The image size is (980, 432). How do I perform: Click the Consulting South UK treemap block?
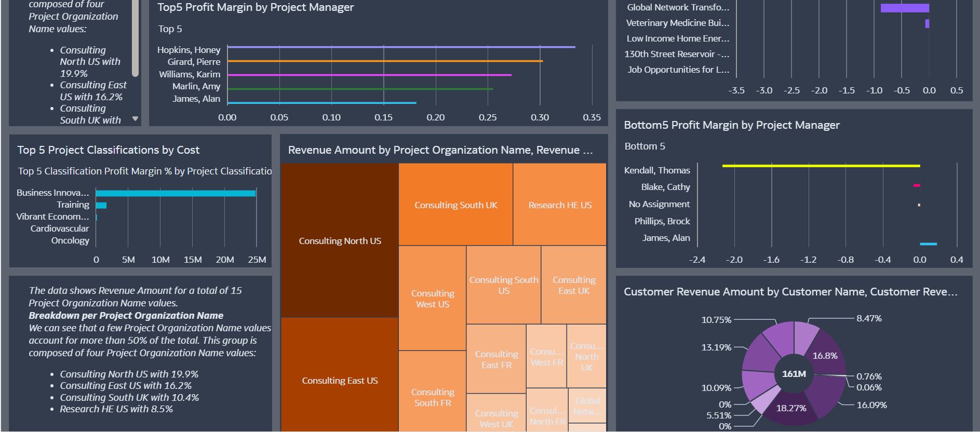[455, 205]
